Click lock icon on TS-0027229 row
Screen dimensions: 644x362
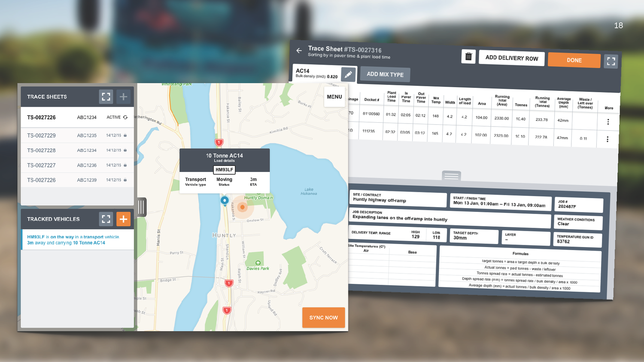point(125,136)
